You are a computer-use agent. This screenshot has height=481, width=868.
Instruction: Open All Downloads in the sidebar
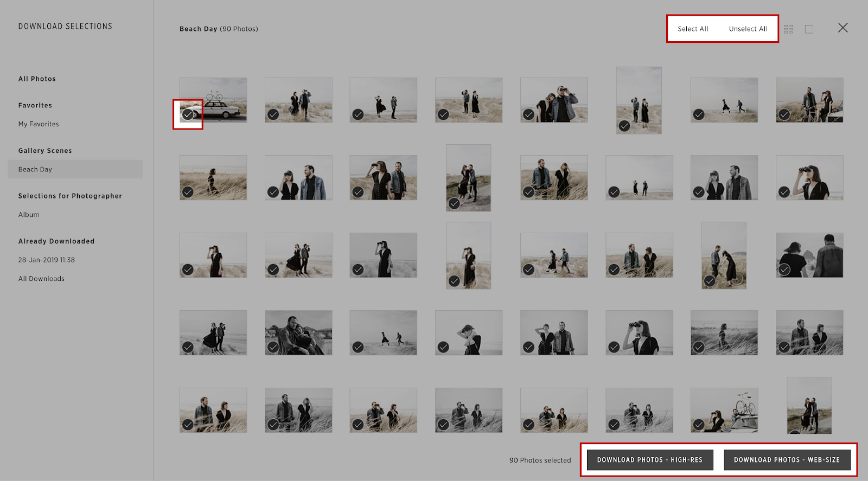coord(41,279)
